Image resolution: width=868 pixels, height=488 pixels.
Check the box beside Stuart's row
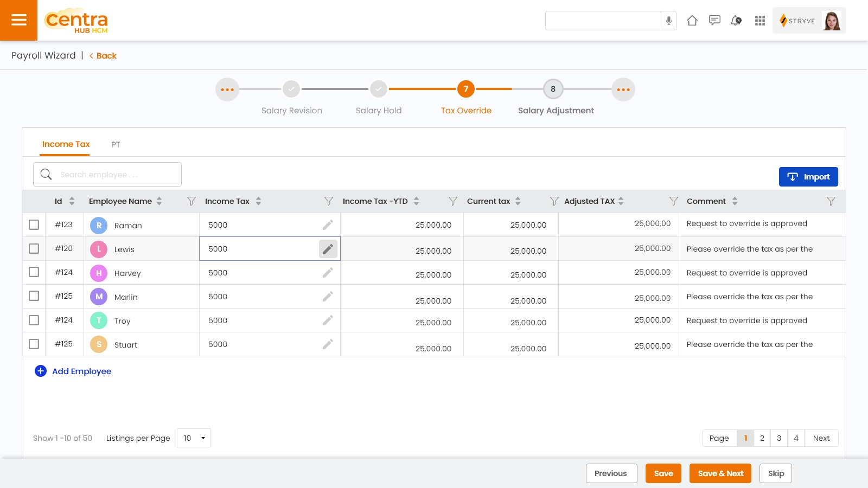(x=34, y=344)
